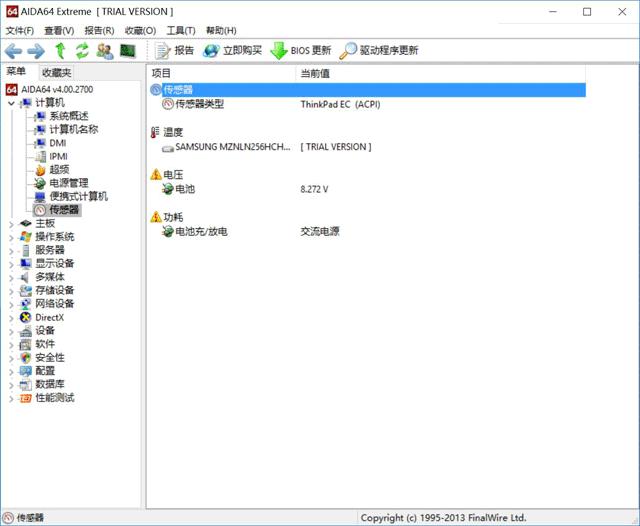Click the blue back arrow icon
This screenshot has width=640, height=526.
pos(13,51)
